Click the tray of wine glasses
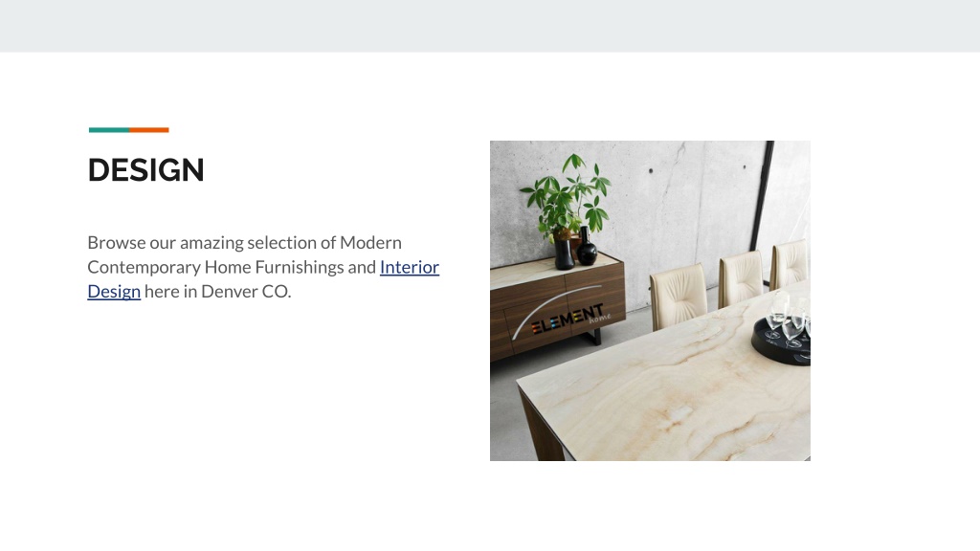 pos(783,331)
